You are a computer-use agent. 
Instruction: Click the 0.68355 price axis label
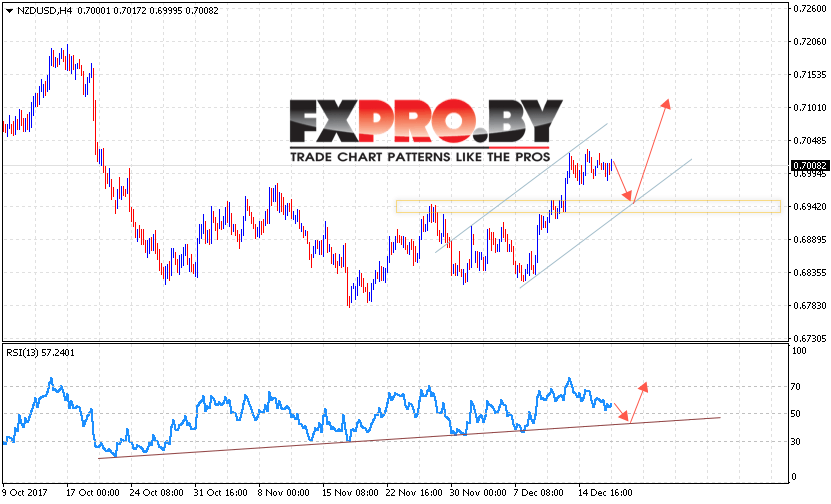810,272
